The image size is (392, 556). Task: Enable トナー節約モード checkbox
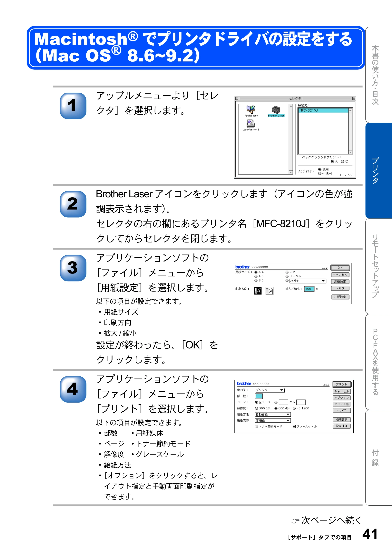257,427
